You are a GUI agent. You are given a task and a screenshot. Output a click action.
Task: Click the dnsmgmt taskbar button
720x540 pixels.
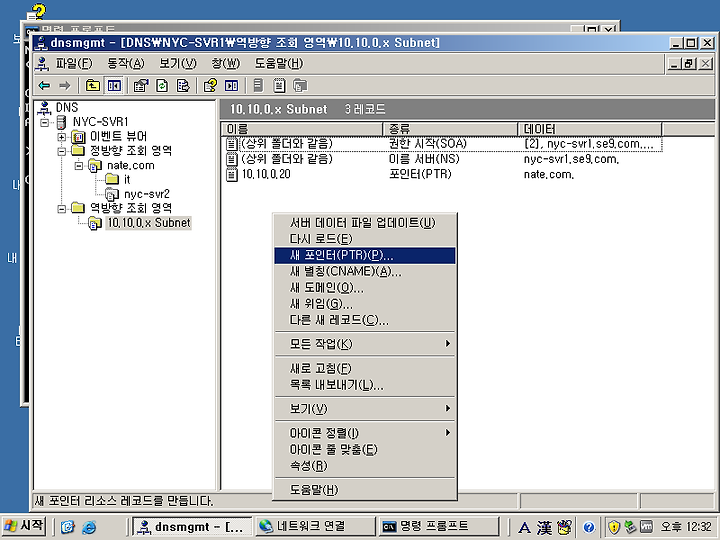coord(192,526)
